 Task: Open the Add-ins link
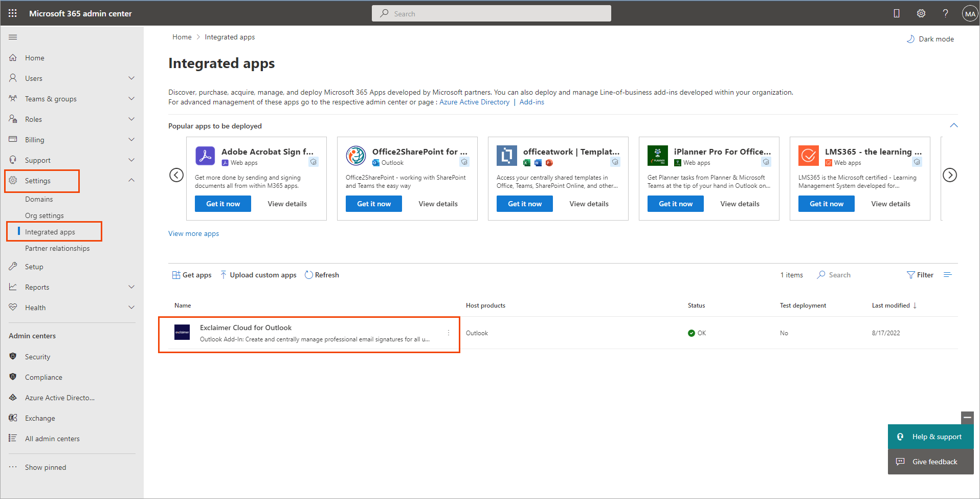click(531, 102)
